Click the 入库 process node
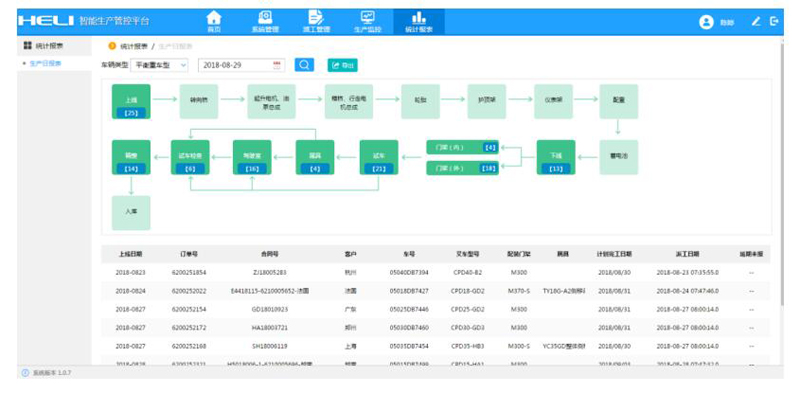Image resolution: width=800 pixels, height=393 pixels. [x=131, y=213]
